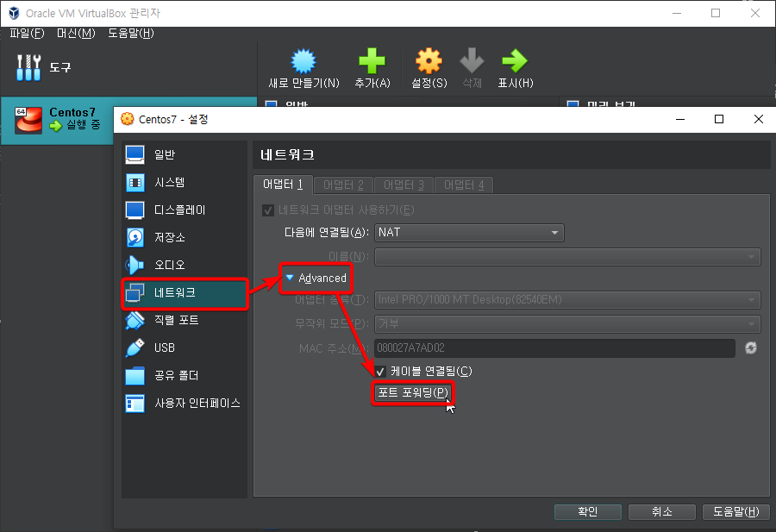This screenshot has height=532, width=776.
Task: Click the Cancel (취소) button
Action: (661, 511)
